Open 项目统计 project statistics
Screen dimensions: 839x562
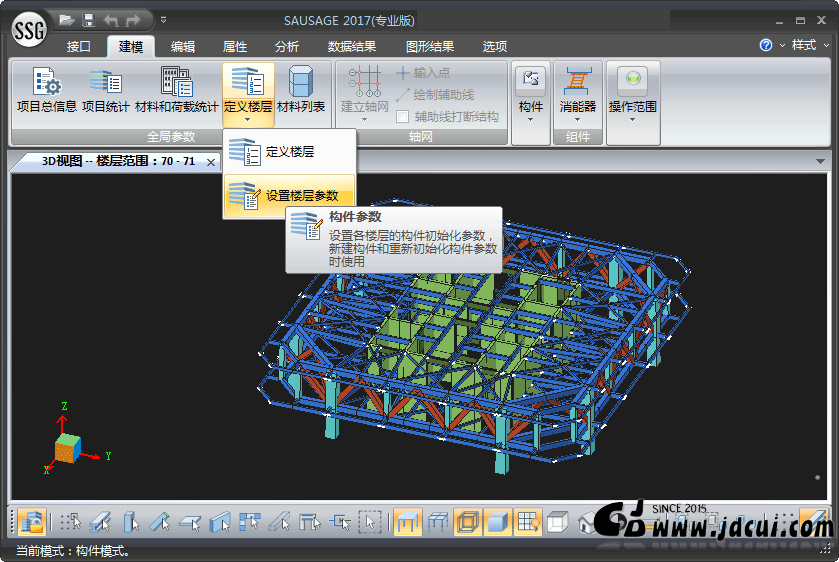[x=106, y=90]
